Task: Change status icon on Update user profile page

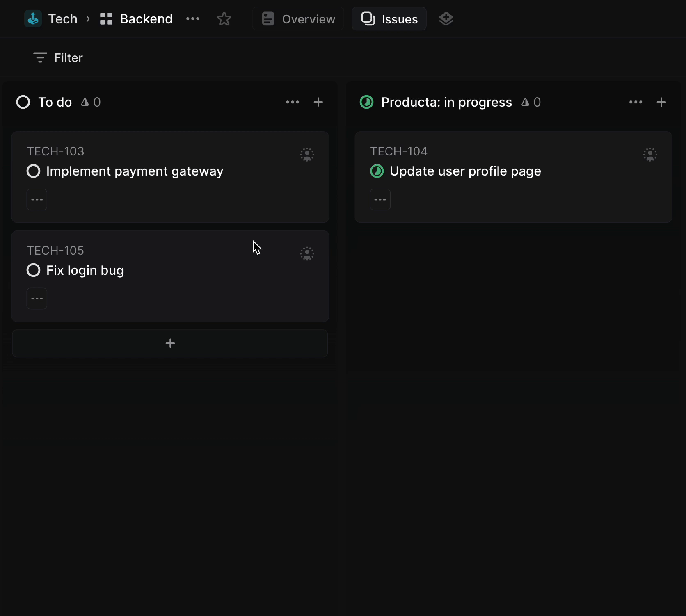Action: [x=377, y=171]
